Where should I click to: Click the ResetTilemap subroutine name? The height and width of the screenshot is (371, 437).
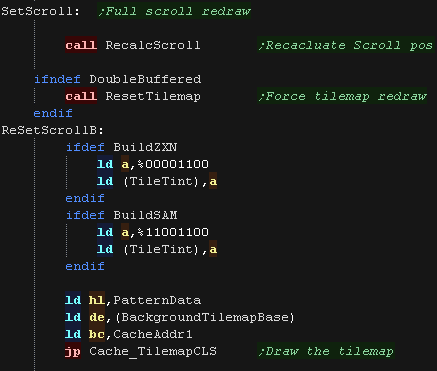click(x=153, y=96)
